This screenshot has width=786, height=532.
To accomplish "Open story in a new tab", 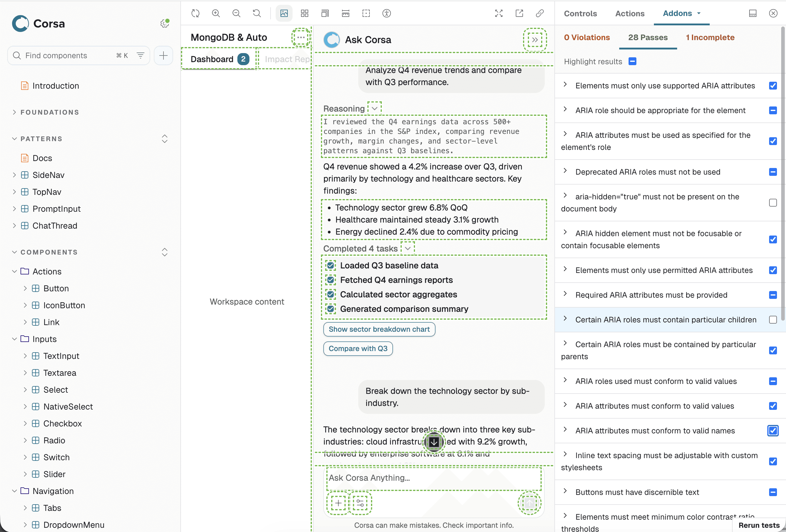I will coord(519,13).
